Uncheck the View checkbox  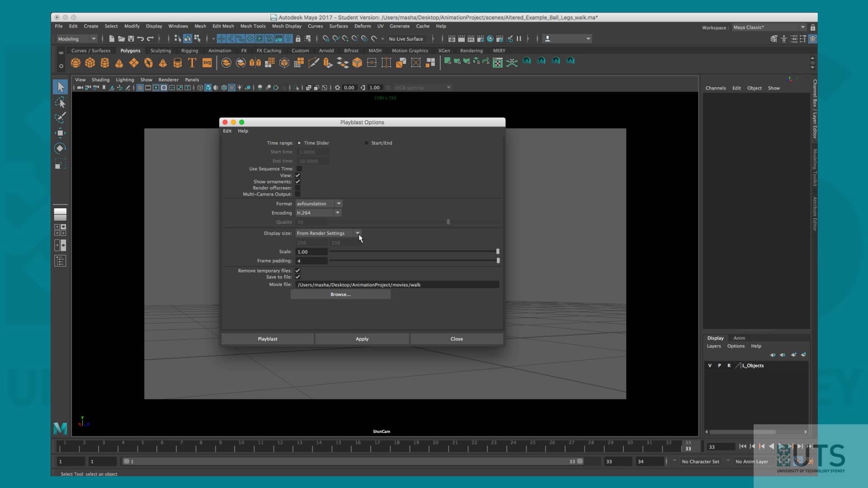[x=298, y=175]
